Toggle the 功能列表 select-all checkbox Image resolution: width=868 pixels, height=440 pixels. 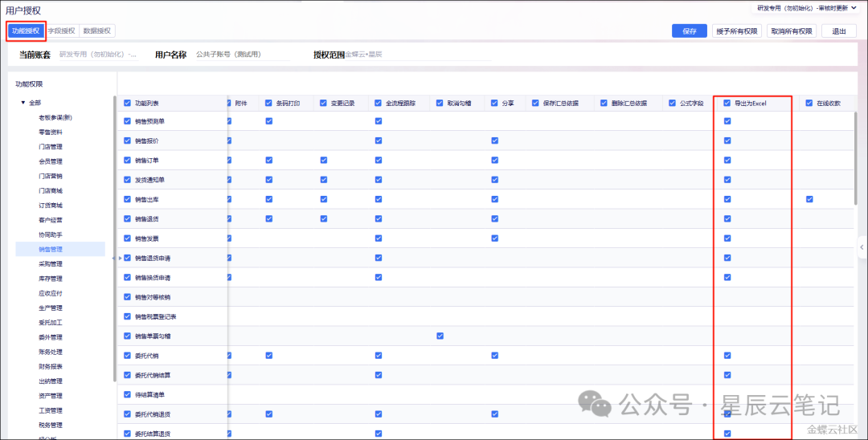(x=127, y=103)
